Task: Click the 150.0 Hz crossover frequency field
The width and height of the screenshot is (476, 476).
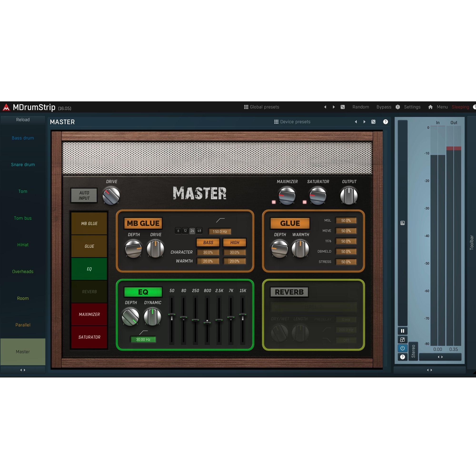Action: (219, 231)
